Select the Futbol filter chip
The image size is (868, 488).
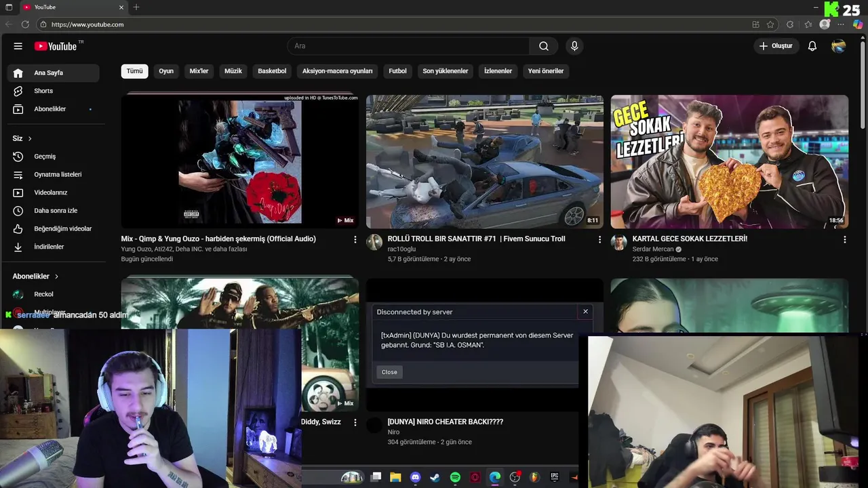click(397, 71)
